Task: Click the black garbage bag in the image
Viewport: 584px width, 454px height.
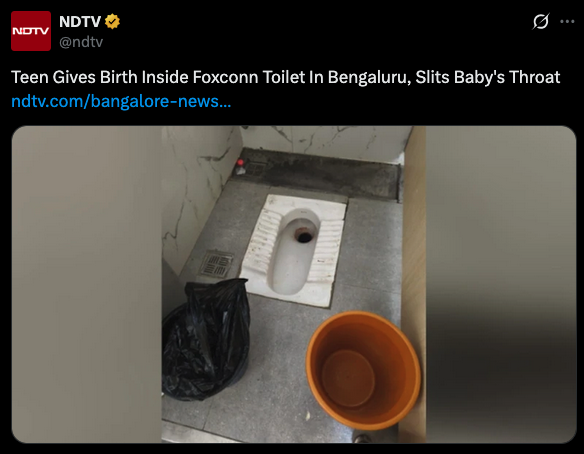Action: pos(206,340)
